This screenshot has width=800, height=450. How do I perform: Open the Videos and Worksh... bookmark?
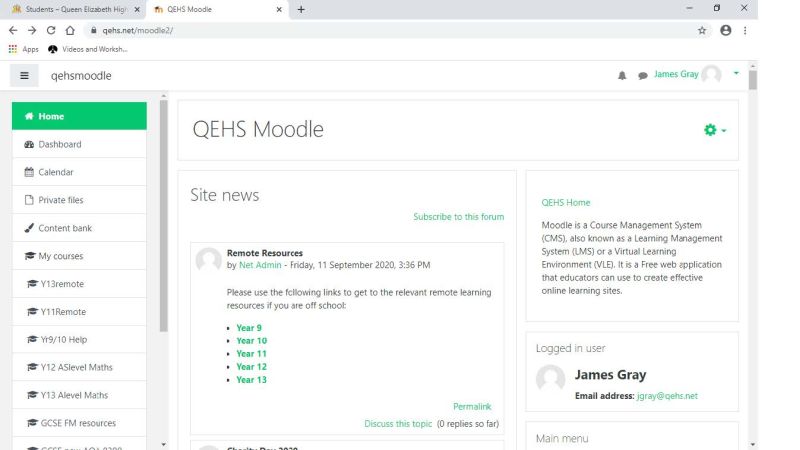click(x=88, y=49)
